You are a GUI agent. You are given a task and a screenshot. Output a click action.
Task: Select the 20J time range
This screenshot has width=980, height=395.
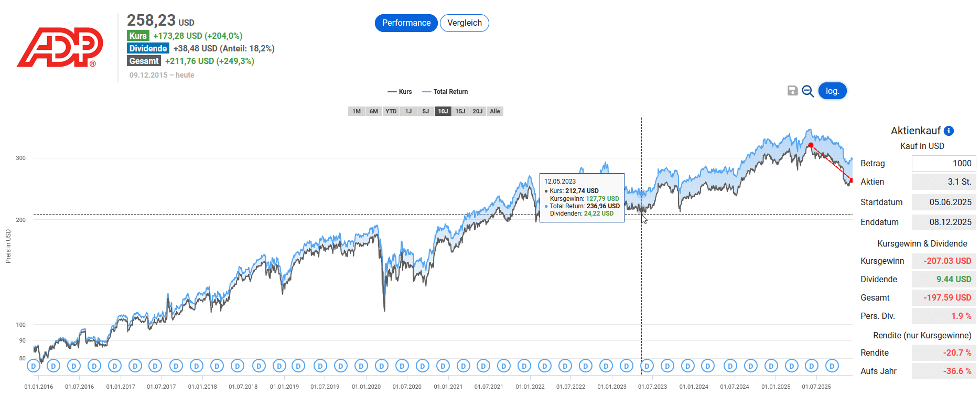pyautogui.click(x=478, y=111)
